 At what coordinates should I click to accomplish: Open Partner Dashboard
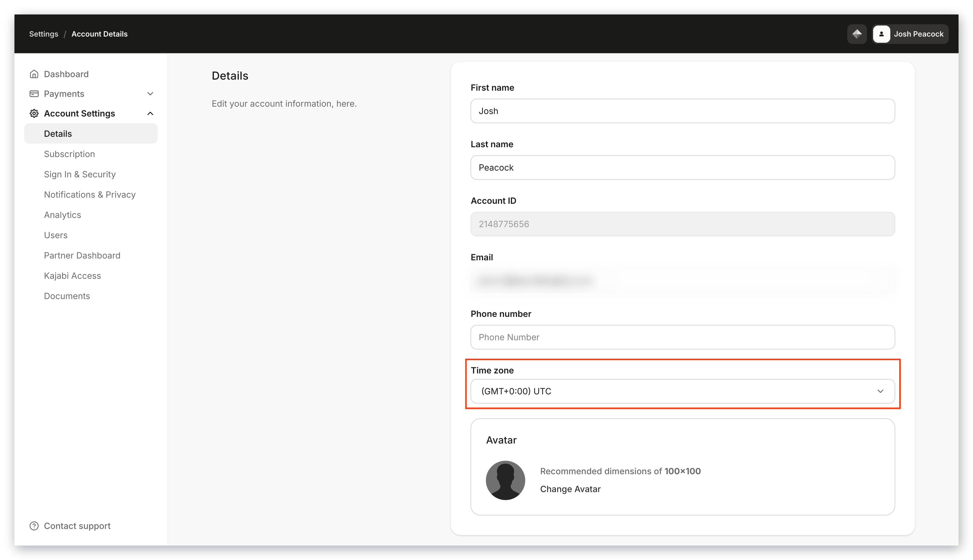[x=82, y=255]
